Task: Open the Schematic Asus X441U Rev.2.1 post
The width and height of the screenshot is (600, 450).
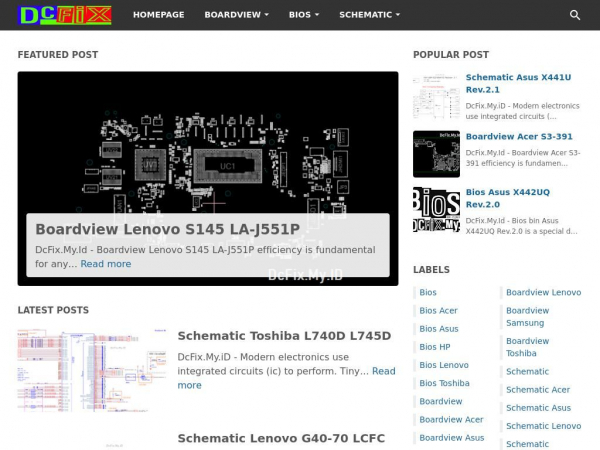Action: (518, 83)
